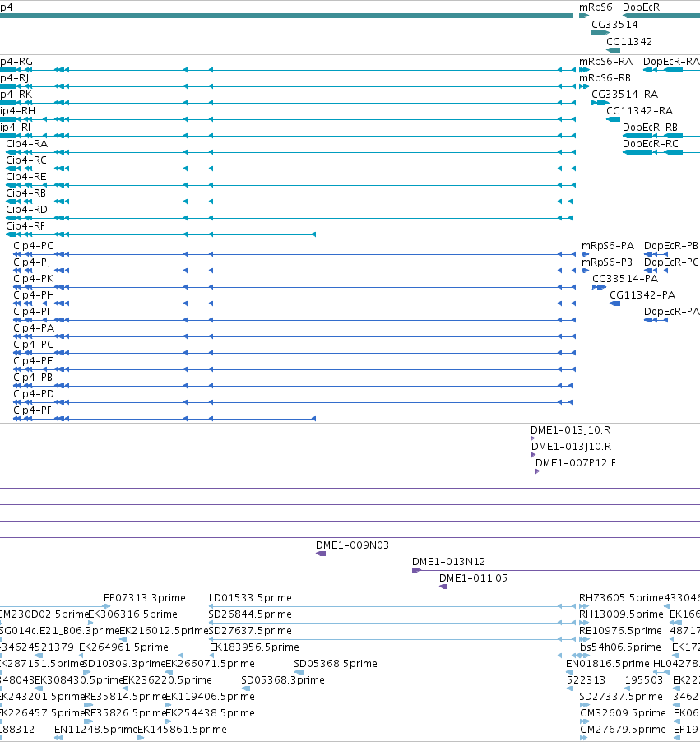Image resolution: width=700 pixels, height=742 pixels.
Task: Select the DME1-011I05 clone label
Action: (x=473, y=578)
